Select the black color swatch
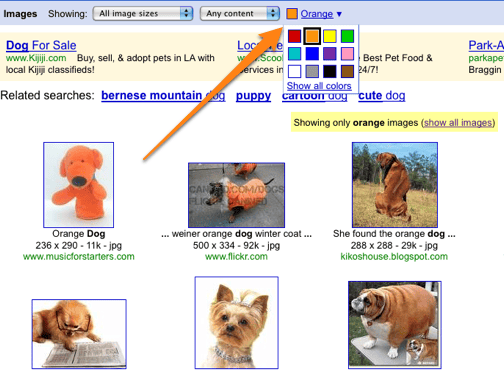The height and width of the screenshot is (370, 504). (330, 71)
